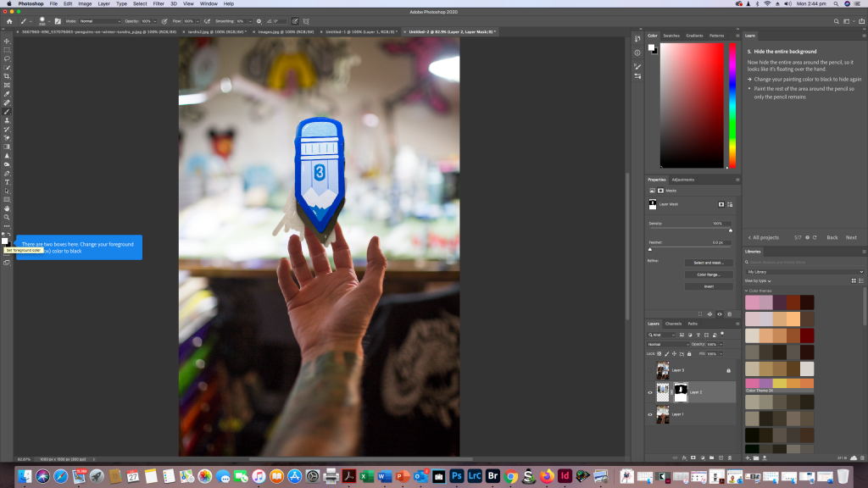Select the Horizontal Type tool
868x488 pixels.
(7, 182)
